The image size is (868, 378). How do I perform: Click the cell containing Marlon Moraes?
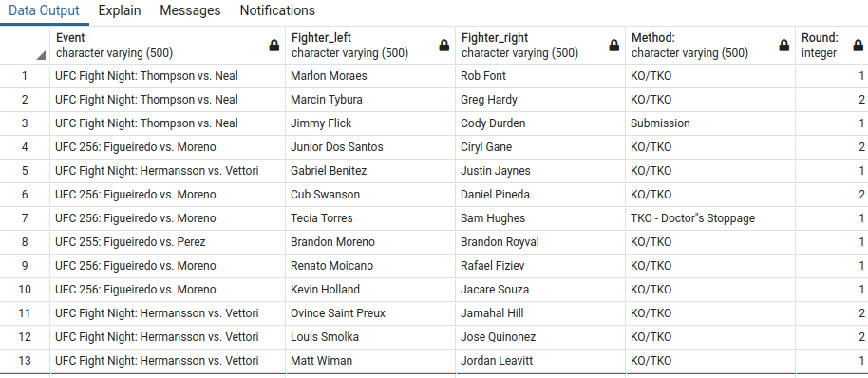click(x=371, y=76)
